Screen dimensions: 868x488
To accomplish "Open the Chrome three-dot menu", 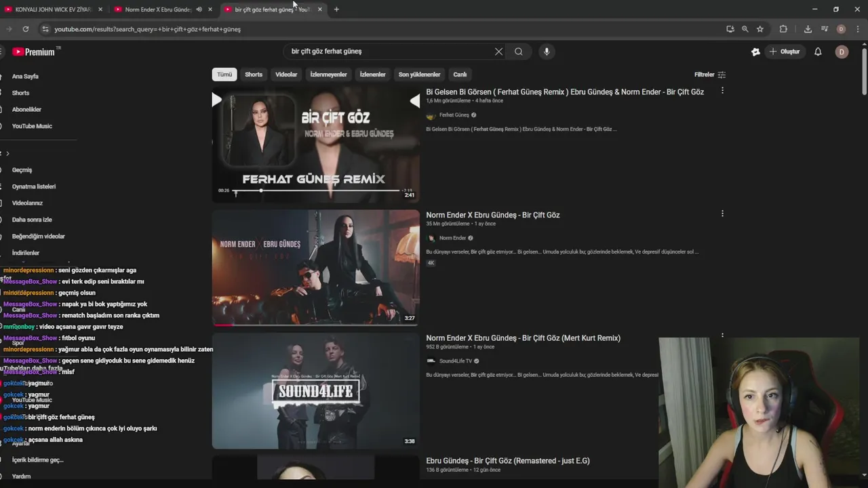I will pyautogui.click(x=858, y=29).
